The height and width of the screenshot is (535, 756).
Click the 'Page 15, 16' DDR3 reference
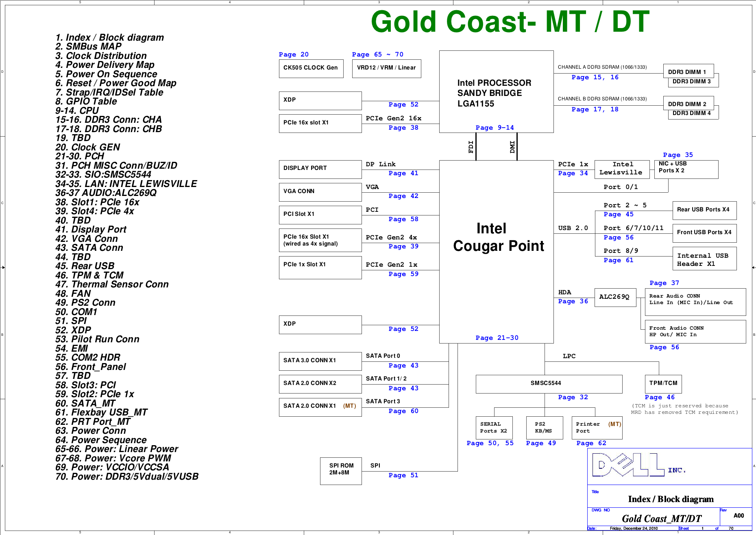click(x=595, y=77)
